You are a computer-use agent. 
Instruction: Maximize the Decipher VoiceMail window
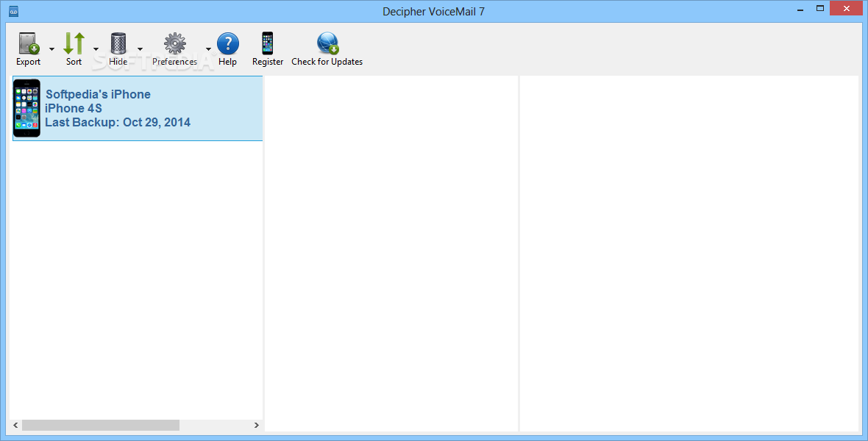[x=820, y=8]
